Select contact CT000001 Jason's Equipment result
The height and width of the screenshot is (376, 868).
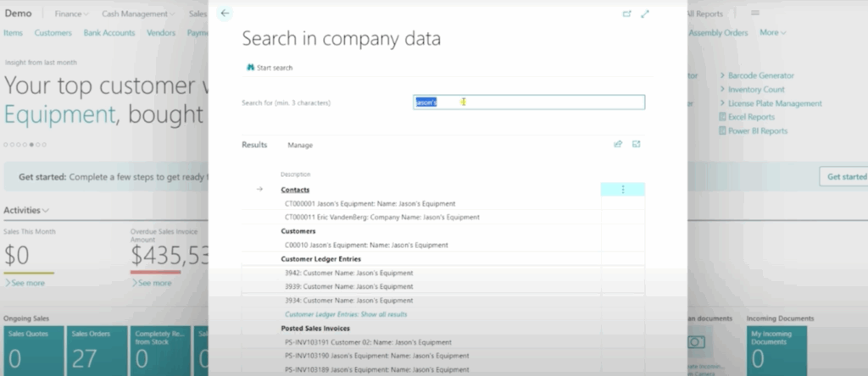pyautogui.click(x=370, y=204)
